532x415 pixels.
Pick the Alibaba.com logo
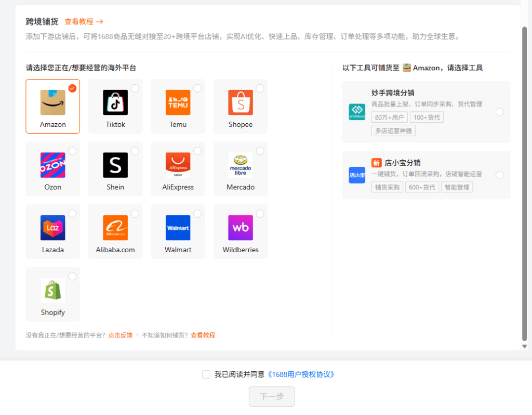[x=115, y=228]
